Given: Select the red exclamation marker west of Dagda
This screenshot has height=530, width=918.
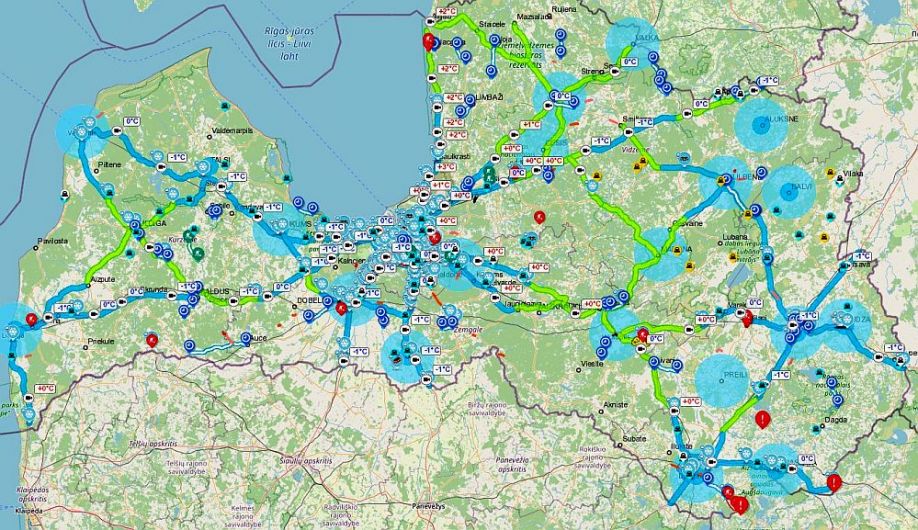Looking at the screenshot, I should 762,419.
